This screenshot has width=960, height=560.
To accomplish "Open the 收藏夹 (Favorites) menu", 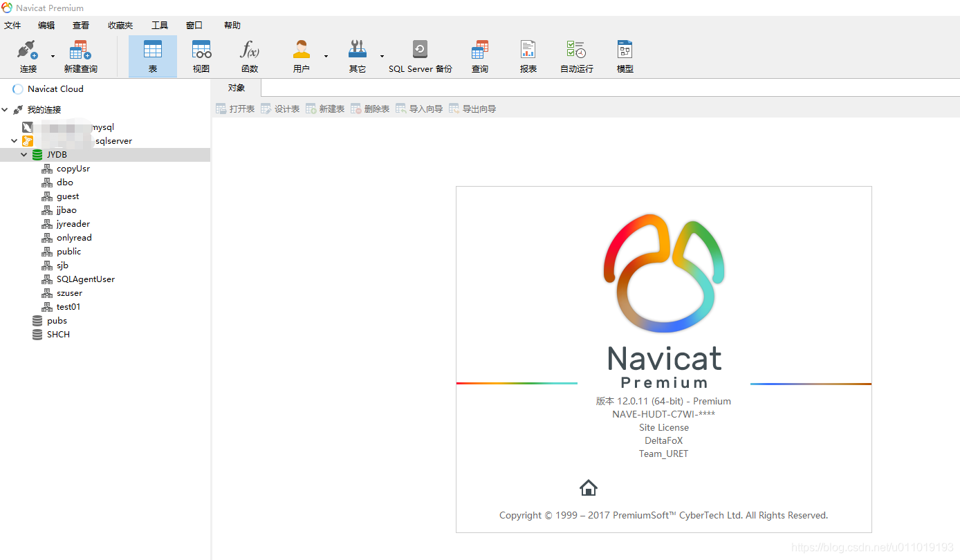I will 120,26.
